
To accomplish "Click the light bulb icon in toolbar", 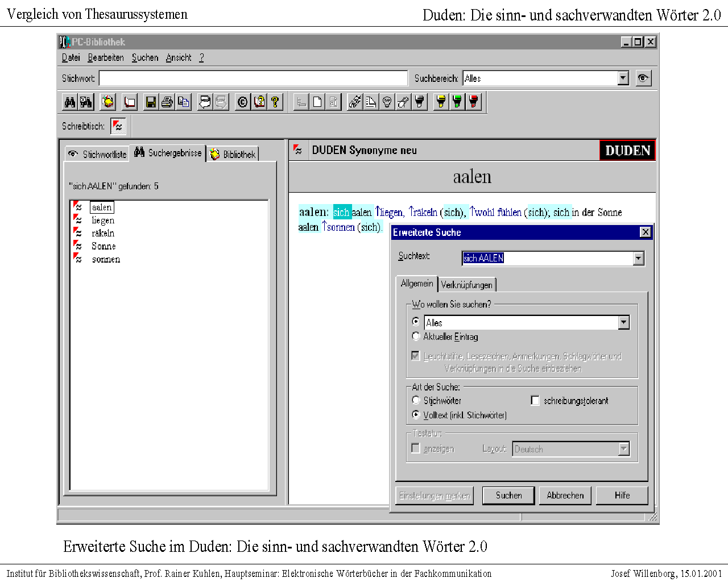I will coord(387,102).
